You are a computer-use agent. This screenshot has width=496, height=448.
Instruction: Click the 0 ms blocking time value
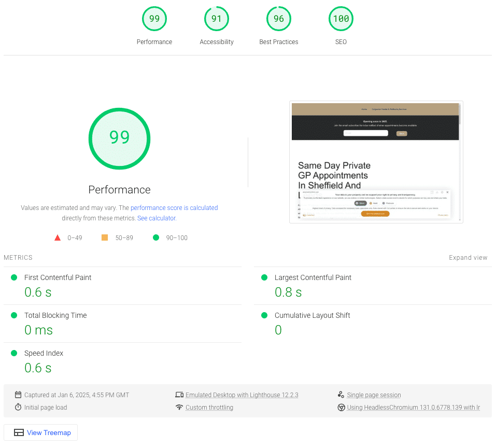pyautogui.click(x=38, y=330)
